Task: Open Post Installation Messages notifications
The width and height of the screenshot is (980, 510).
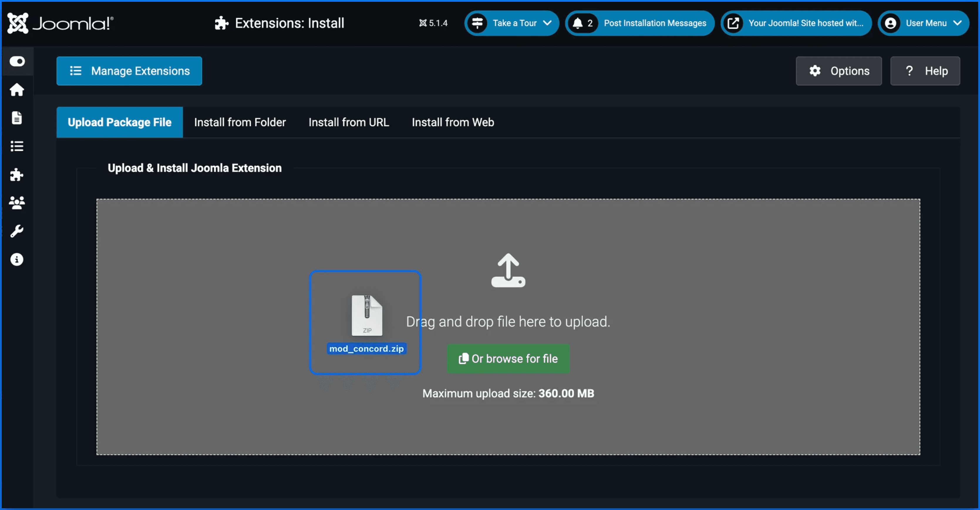Action: tap(639, 23)
